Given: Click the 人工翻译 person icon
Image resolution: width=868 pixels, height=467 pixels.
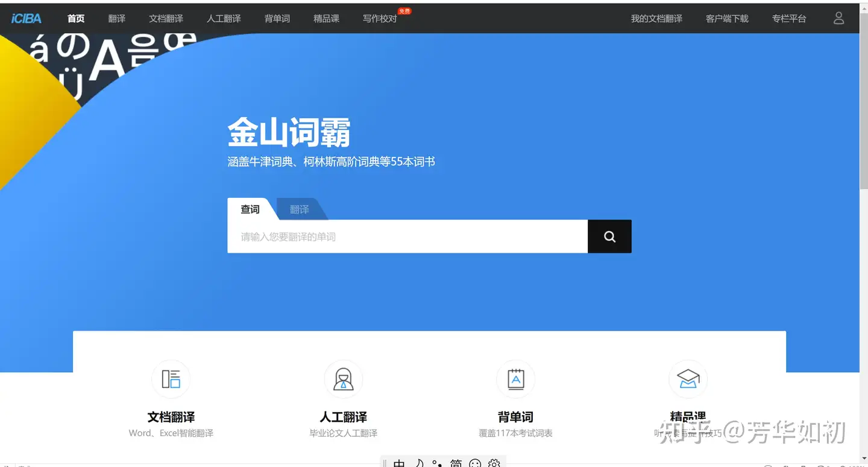Looking at the screenshot, I should click(x=343, y=379).
